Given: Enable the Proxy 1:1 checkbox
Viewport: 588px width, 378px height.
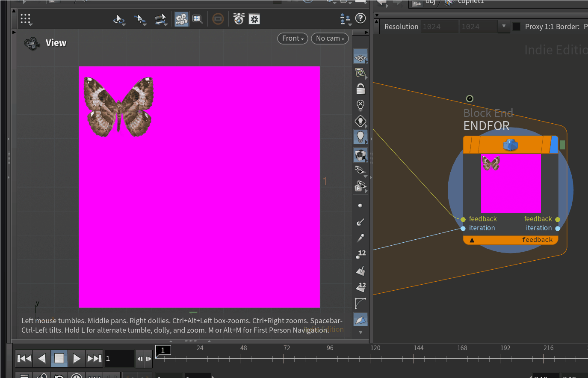Looking at the screenshot, I should pyautogui.click(x=516, y=27).
